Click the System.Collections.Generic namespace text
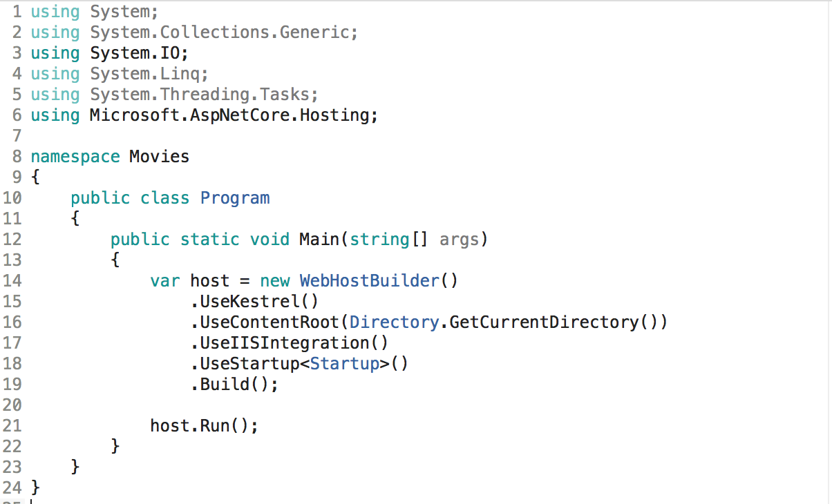Image resolution: width=832 pixels, height=504 pixels. click(x=223, y=32)
